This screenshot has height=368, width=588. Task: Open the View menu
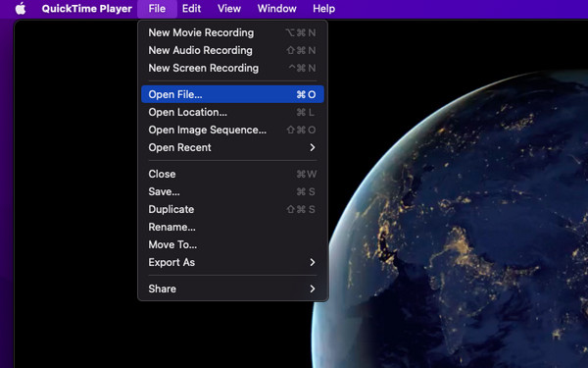(228, 8)
